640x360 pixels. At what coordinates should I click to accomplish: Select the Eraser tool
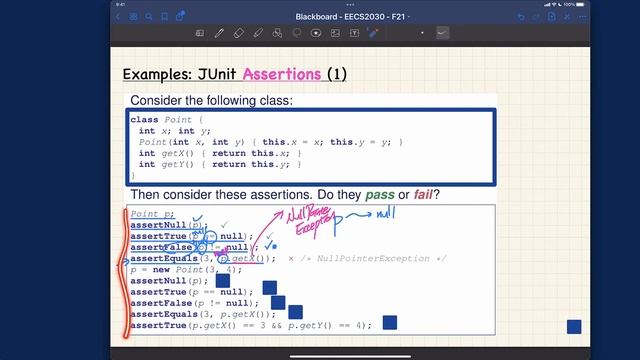238,33
